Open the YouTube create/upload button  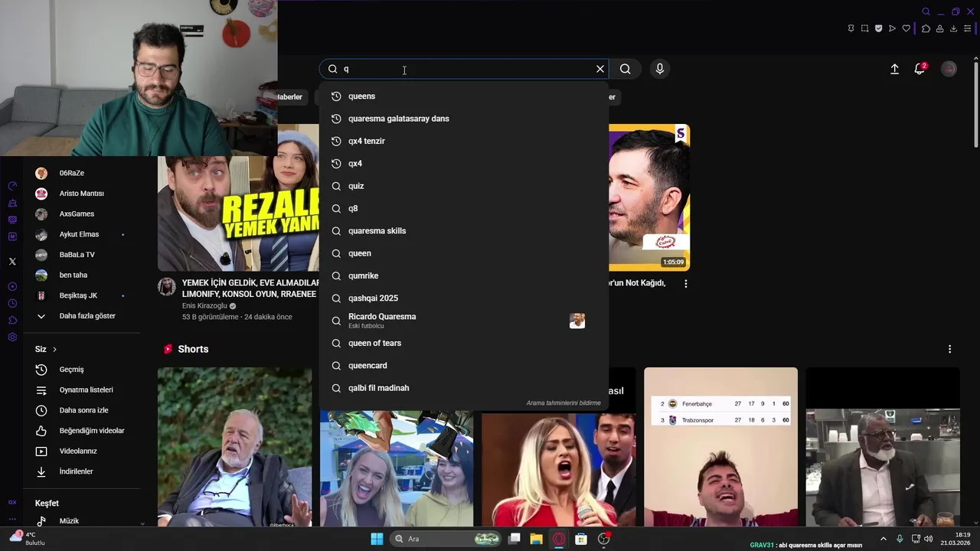click(894, 69)
